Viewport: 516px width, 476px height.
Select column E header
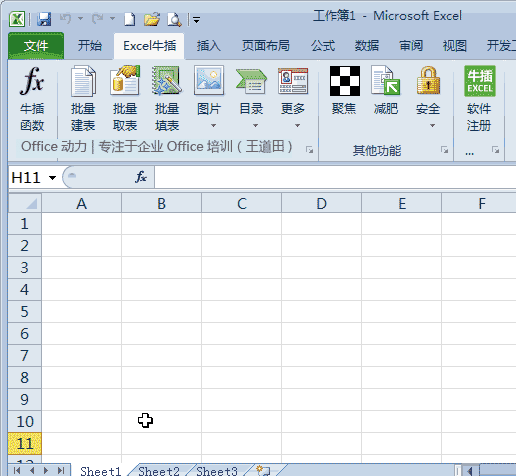tap(402, 203)
